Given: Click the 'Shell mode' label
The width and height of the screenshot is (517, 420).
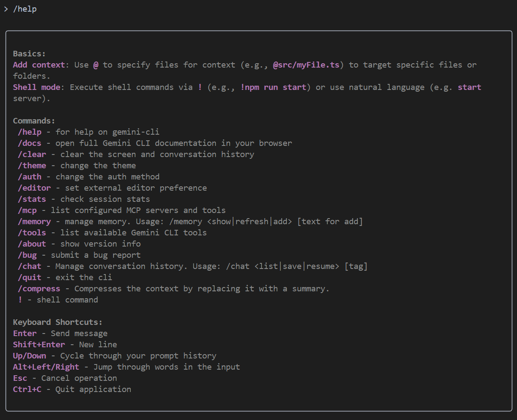Looking at the screenshot, I should click(x=37, y=87).
